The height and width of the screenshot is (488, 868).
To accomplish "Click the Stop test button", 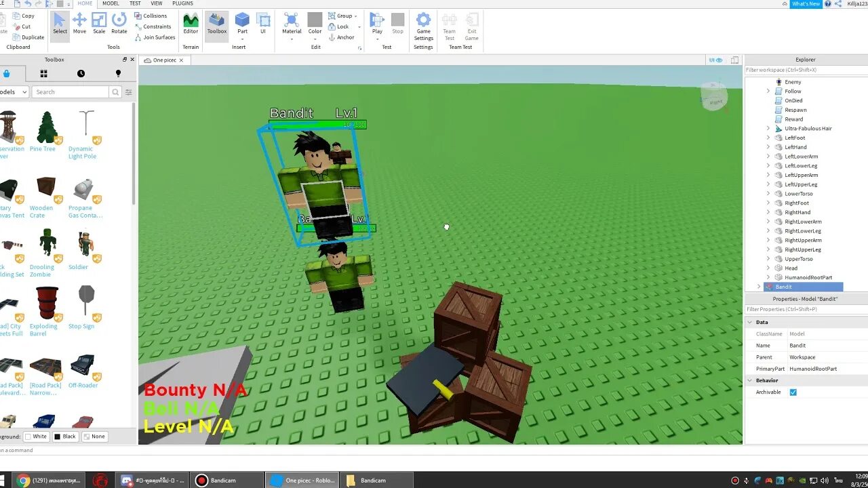I will tap(397, 24).
